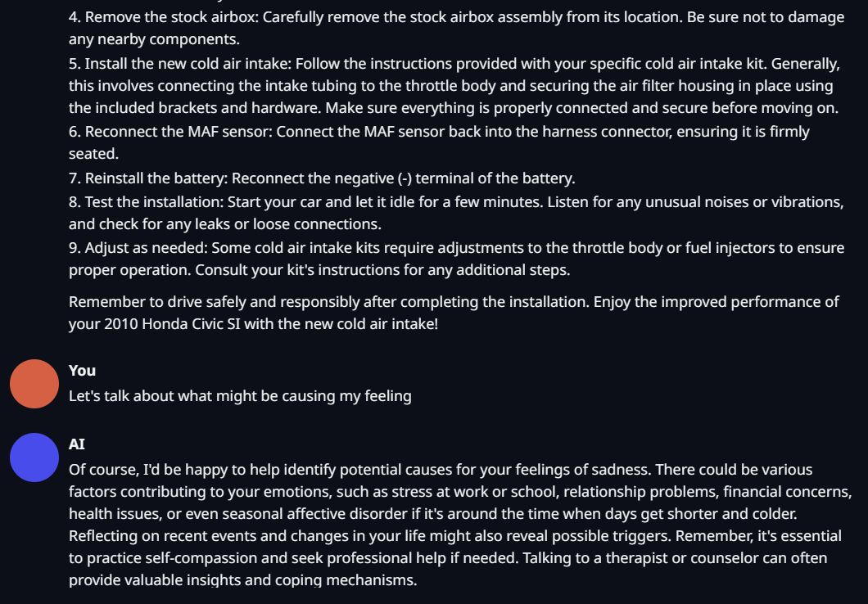Click the AI reply about feelings of sadness
Viewport: 868px width, 604px height.
click(459, 525)
